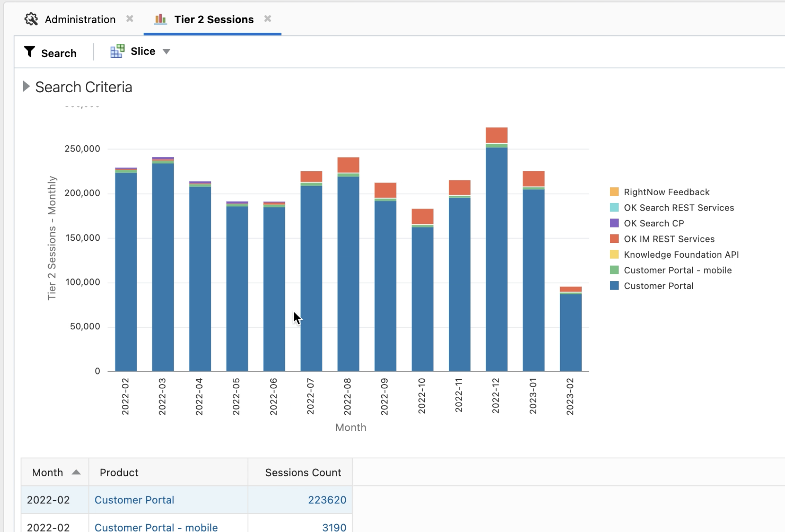Sort by the Month column arrow
The height and width of the screenshot is (532, 785).
pyautogui.click(x=76, y=472)
